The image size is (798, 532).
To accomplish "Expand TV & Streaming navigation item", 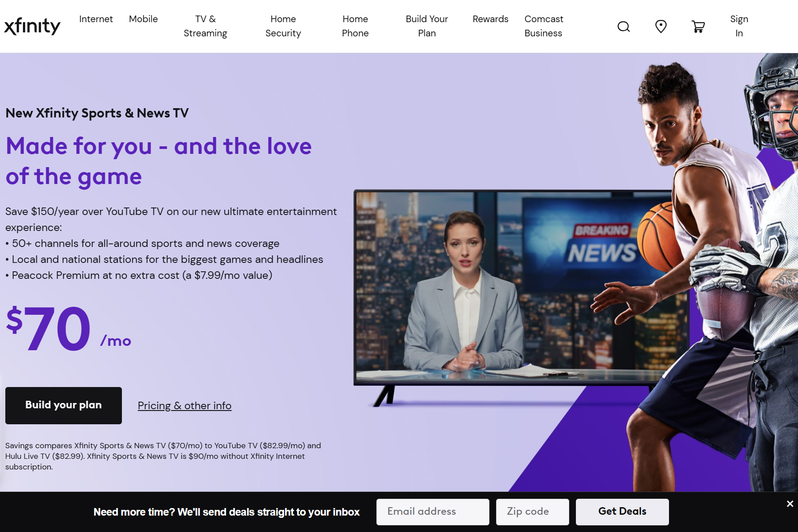I will (205, 26).
